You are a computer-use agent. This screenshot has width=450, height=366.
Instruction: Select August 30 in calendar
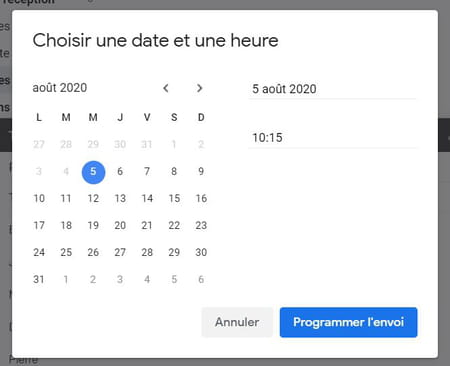[201, 252]
